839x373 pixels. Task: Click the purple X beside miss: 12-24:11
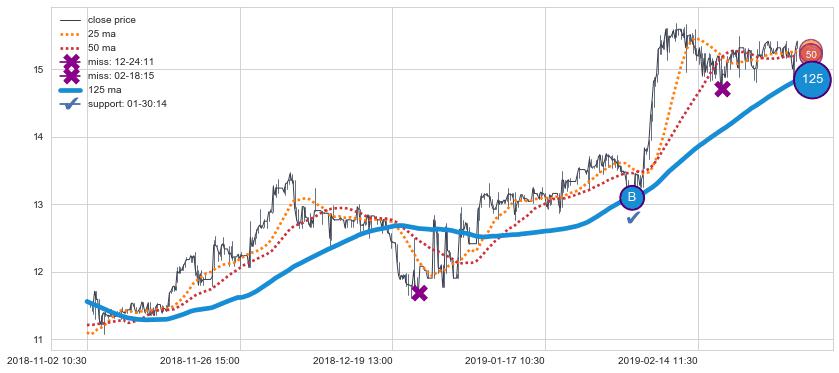(71, 62)
